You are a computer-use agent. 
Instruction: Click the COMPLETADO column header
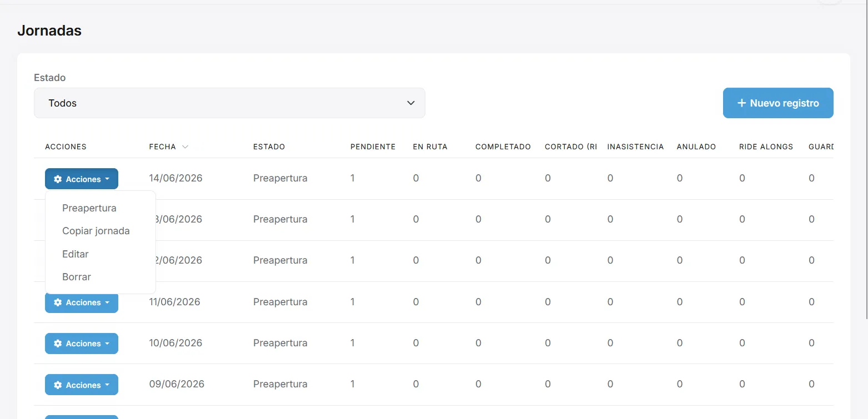tap(503, 147)
